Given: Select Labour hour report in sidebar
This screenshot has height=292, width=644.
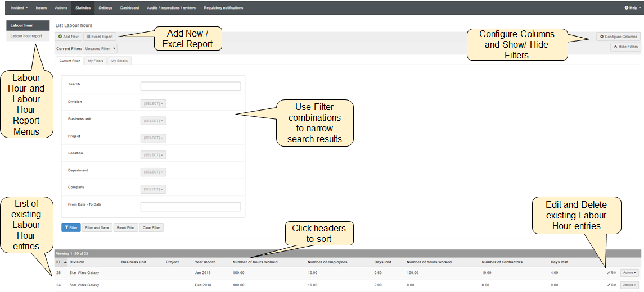Looking at the screenshot, I should pyautogui.click(x=26, y=36).
